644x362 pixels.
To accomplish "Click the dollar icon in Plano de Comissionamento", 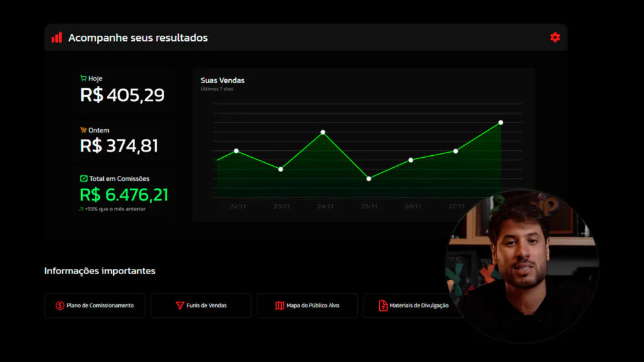I will point(60,305).
